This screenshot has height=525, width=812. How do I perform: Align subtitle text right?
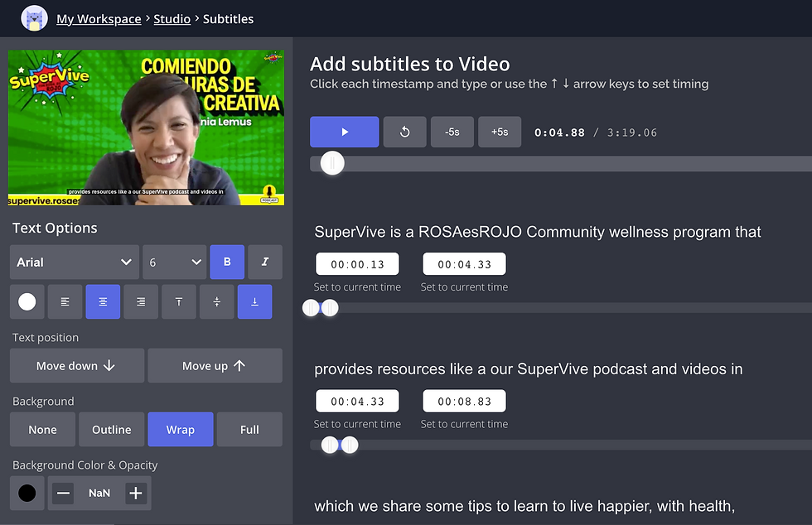coord(141,301)
